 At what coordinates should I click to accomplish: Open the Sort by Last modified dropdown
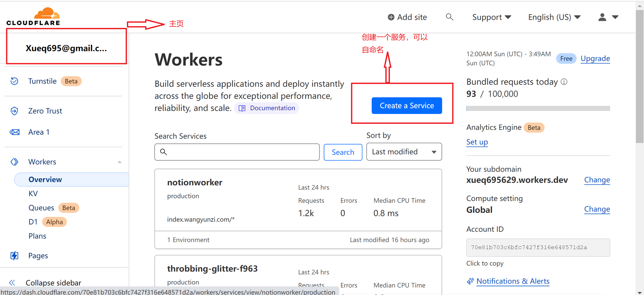coord(404,152)
